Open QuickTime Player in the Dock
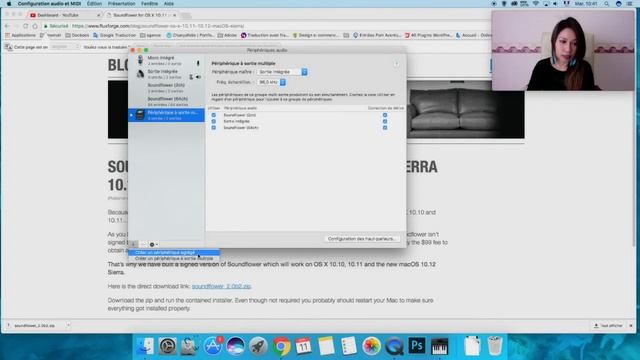 point(394,346)
